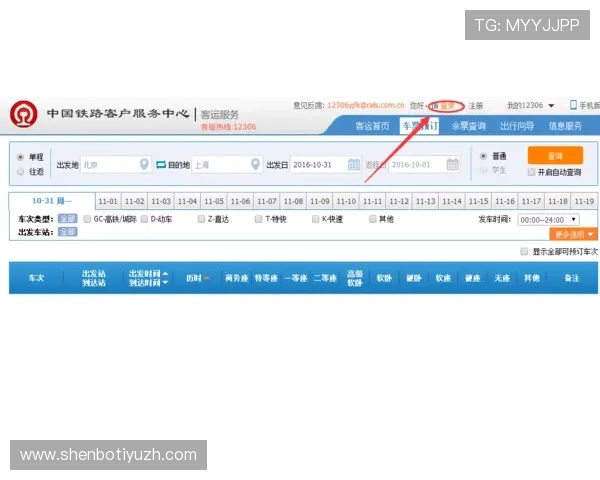Select the 11-19 date tab

584,201
